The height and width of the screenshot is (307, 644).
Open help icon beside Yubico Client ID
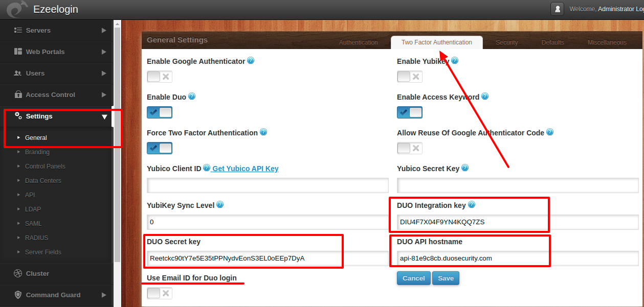click(207, 168)
